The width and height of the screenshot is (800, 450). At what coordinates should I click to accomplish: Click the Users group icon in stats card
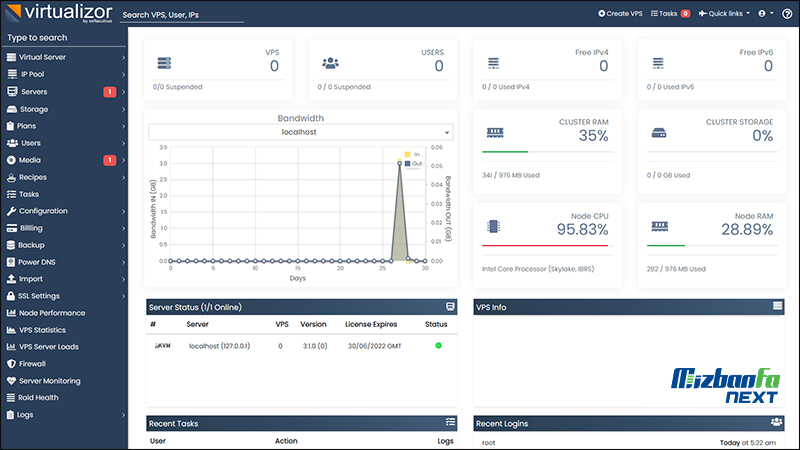coord(330,64)
